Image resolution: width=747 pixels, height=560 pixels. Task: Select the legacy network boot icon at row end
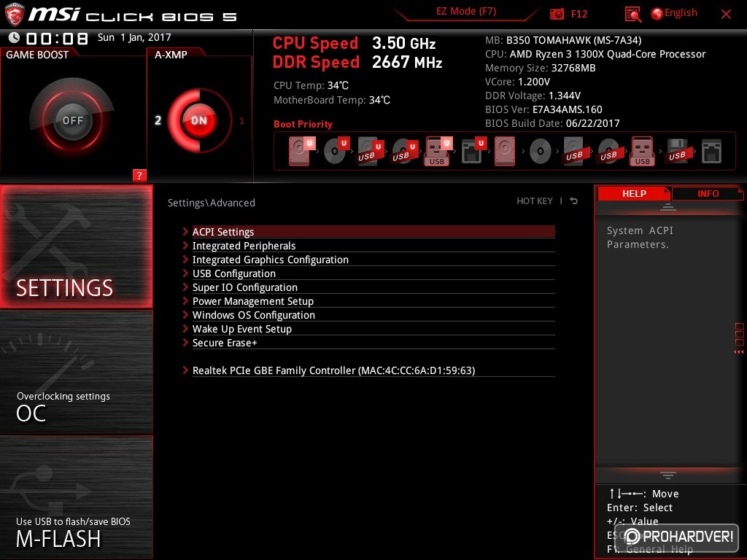[x=711, y=152]
